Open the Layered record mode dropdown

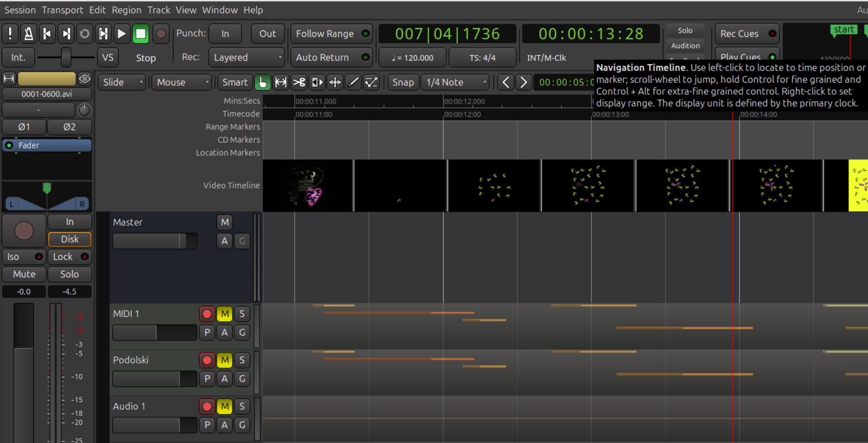(246, 58)
